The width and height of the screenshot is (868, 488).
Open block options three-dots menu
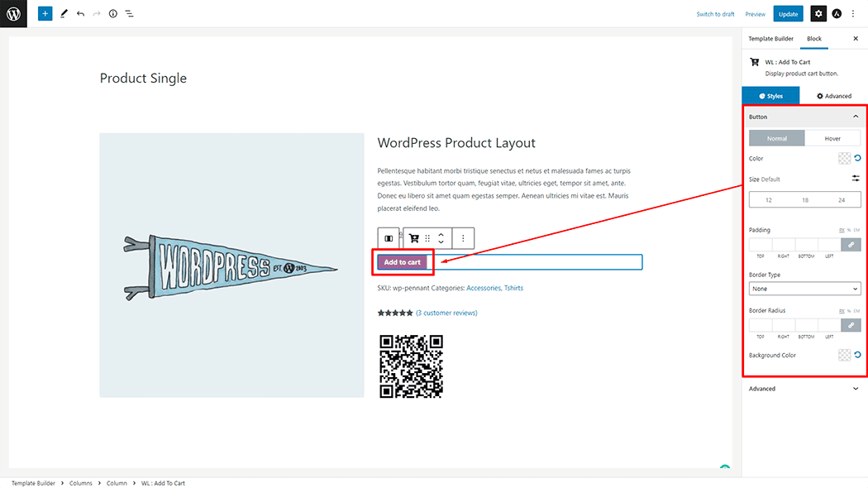click(x=463, y=238)
